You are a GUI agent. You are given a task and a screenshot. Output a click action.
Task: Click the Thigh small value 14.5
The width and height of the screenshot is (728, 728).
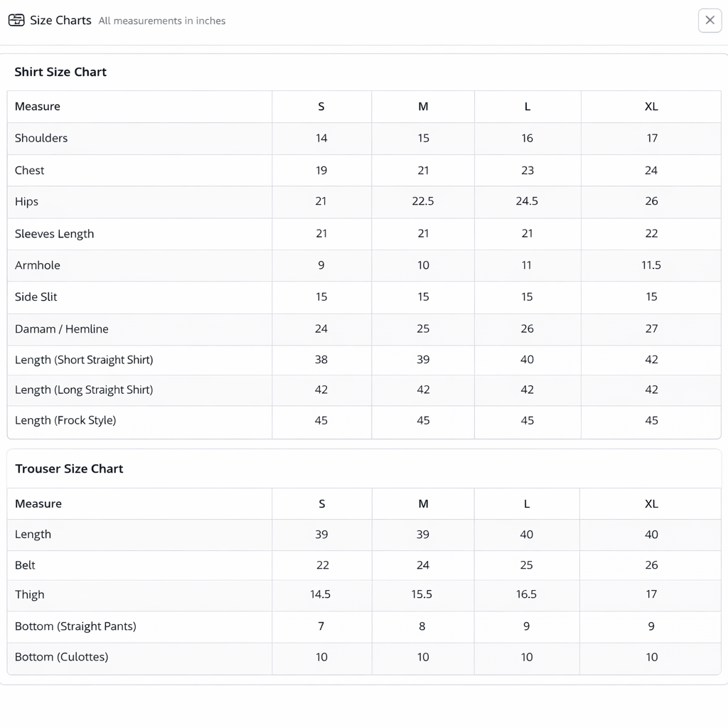(x=321, y=594)
